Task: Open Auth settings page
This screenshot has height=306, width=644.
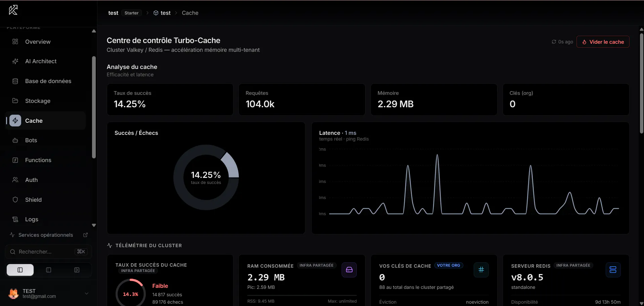Action: coord(45,180)
